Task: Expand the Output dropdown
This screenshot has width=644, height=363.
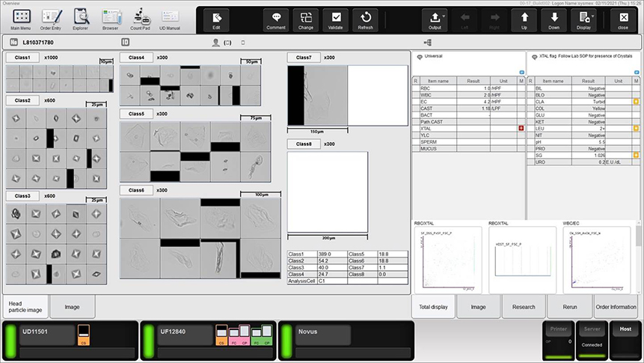Action: pos(435,19)
